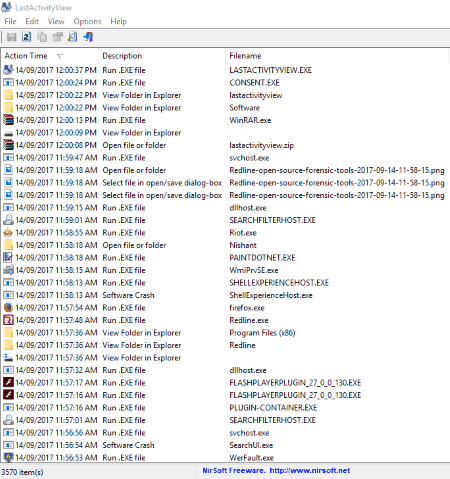Click the folder icon of the Redline row
The height and width of the screenshot is (479, 450).
(9, 345)
